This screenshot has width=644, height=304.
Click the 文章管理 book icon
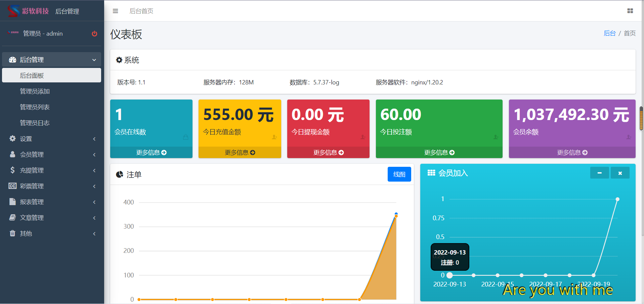tap(12, 218)
